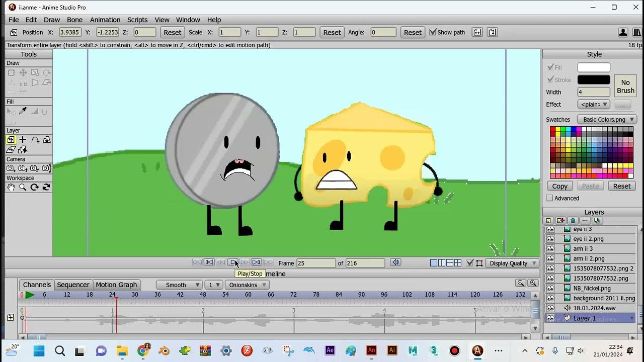Toggle the Fill checkbox
Screen dimensions: 644x362
tap(550, 67)
